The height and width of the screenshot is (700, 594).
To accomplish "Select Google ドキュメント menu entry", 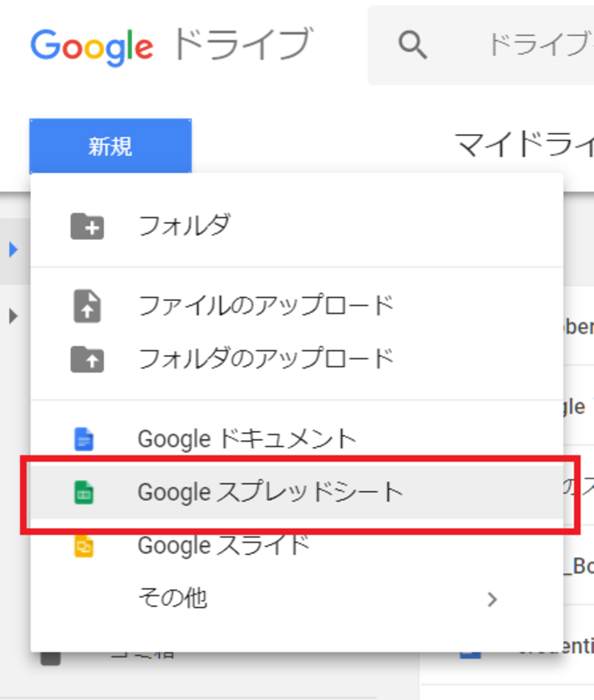I will [247, 439].
